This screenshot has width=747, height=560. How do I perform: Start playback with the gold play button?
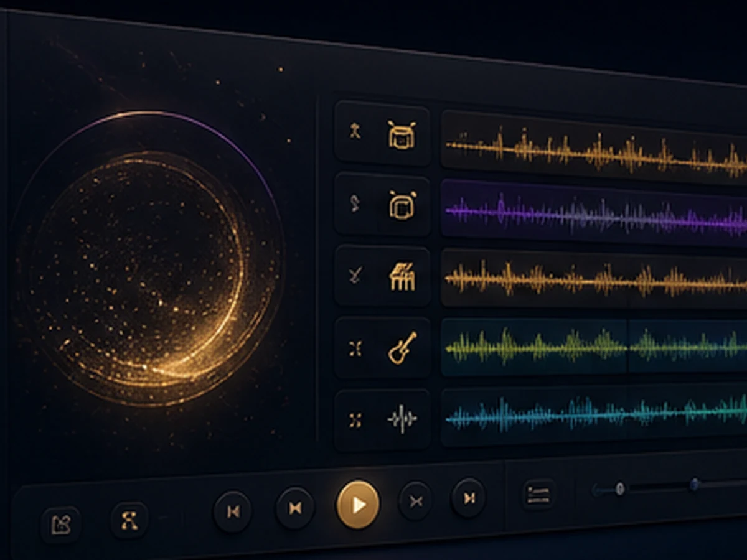358,505
